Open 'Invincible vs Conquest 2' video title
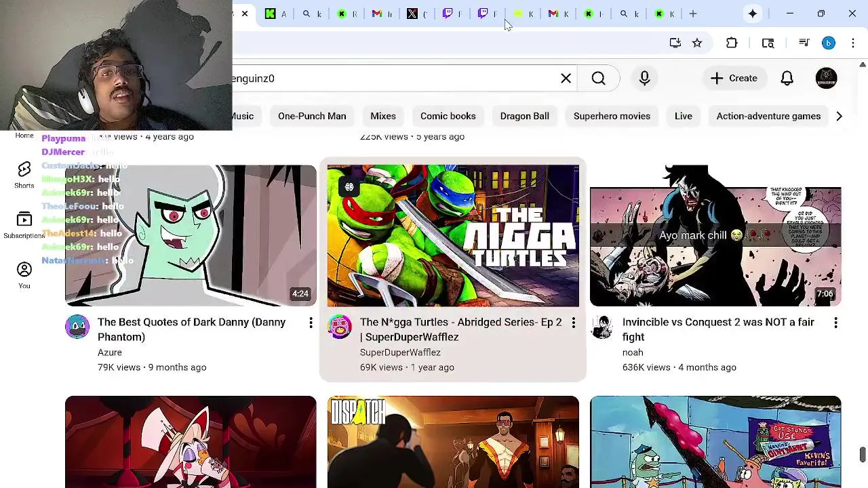Image resolution: width=868 pixels, height=488 pixels. point(718,329)
